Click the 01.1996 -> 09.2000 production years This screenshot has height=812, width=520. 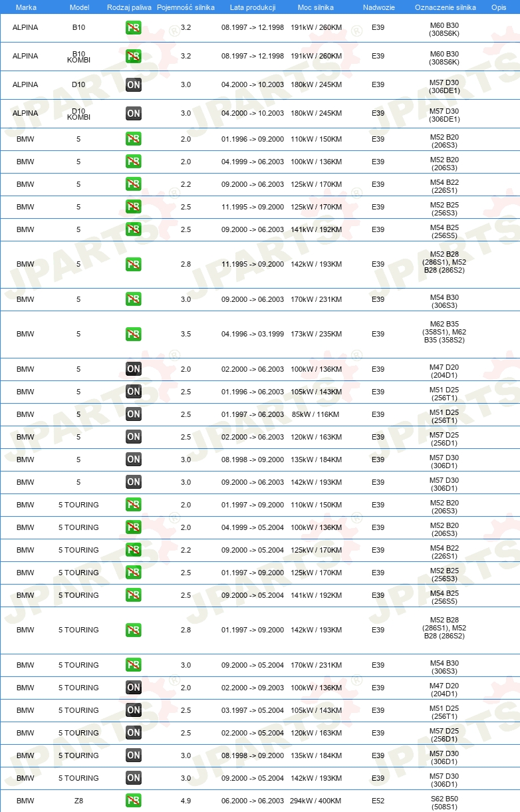(x=253, y=139)
